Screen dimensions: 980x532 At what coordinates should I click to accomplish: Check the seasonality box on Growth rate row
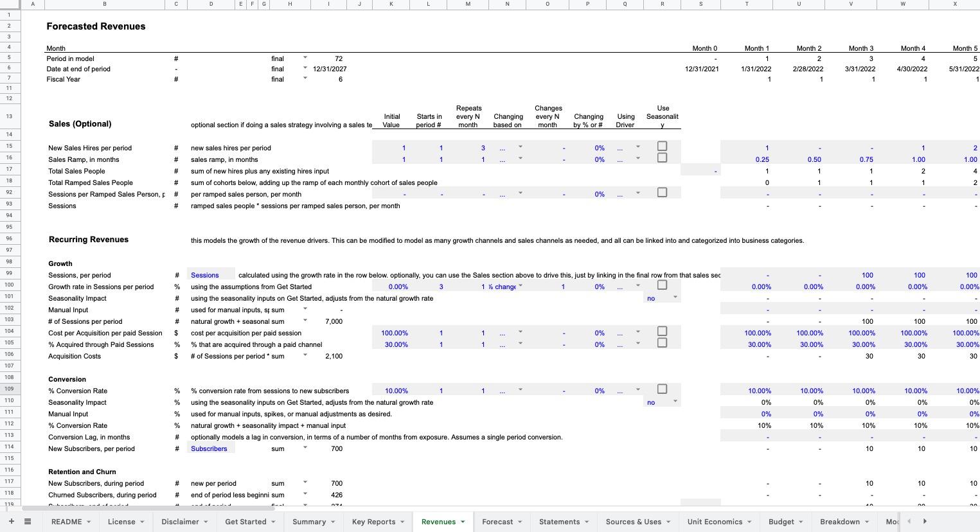[x=663, y=285]
